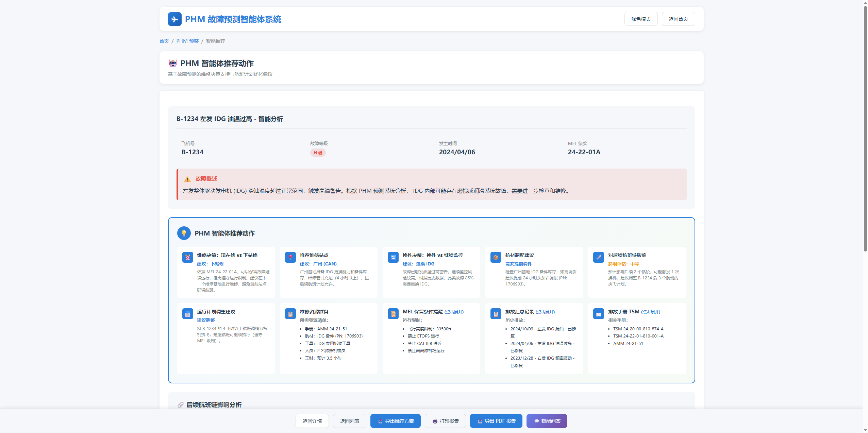The width and height of the screenshot is (868, 433).
Task: Click the refresh icon on 换件决策 card
Action: [x=393, y=257]
